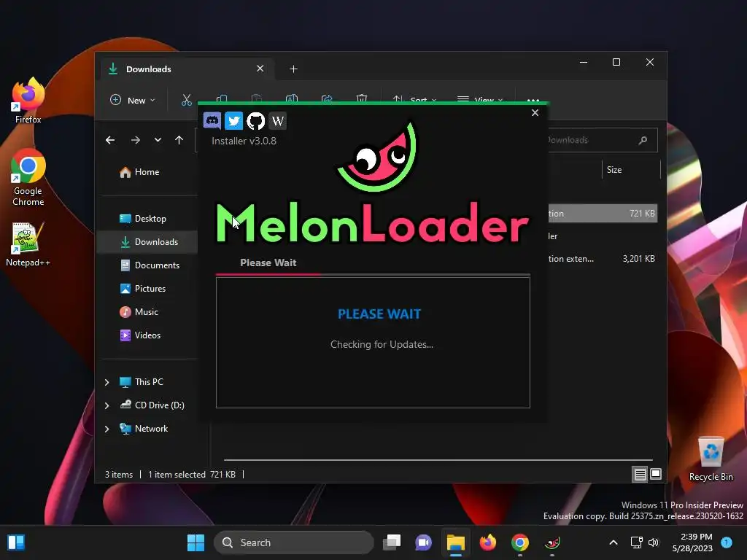The width and height of the screenshot is (747, 560).
Task: Select the 721 KB file row
Action: click(602, 214)
